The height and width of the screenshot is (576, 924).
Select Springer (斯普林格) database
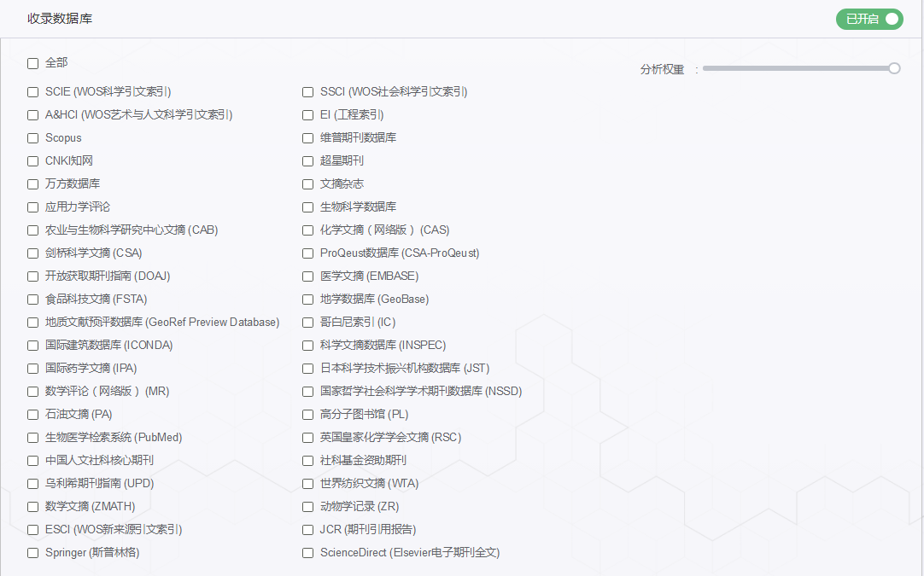32,552
